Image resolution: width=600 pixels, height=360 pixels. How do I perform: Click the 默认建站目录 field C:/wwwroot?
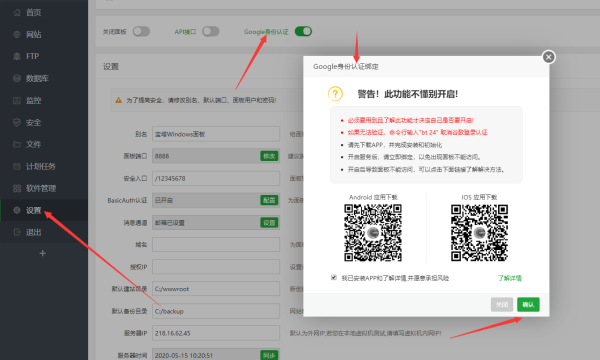pyautogui.click(x=216, y=289)
